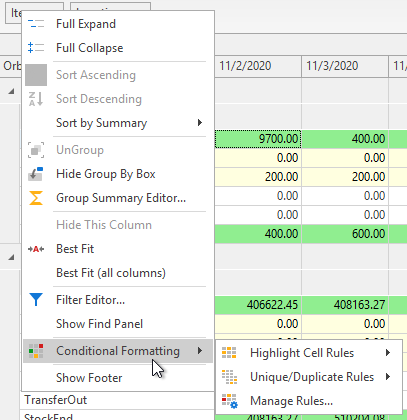This screenshot has height=420, width=407.
Task: Expand the Unique/Duplicate Rules submenu arrow
Action: 388,377
